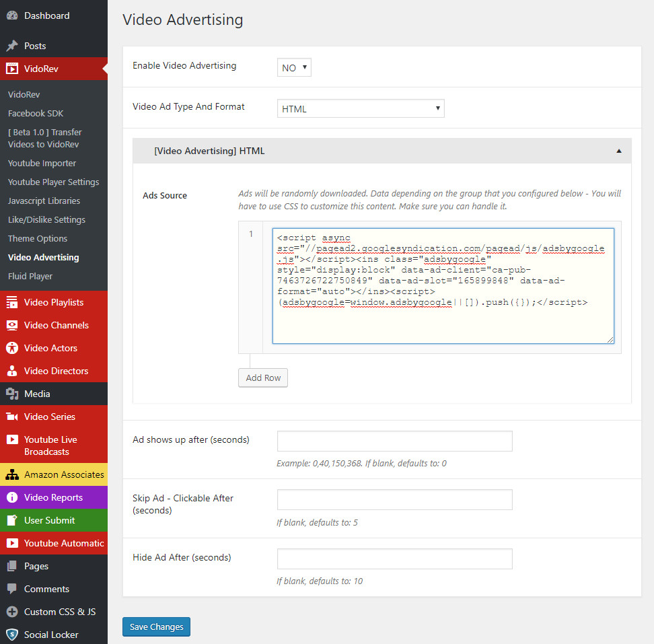
Task: Click the Posts pushpin icon
Action: pyautogui.click(x=12, y=46)
